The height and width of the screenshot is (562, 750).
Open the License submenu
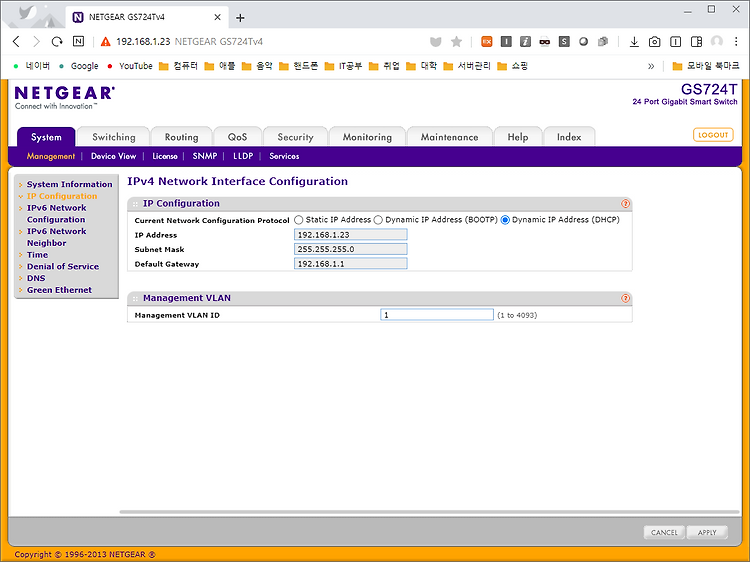(x=165, y=156)
